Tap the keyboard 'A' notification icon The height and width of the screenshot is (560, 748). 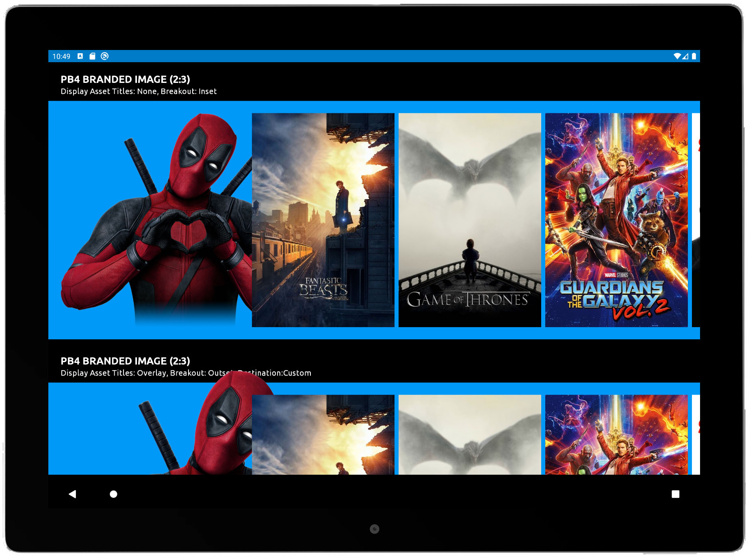tap(80, 56)
